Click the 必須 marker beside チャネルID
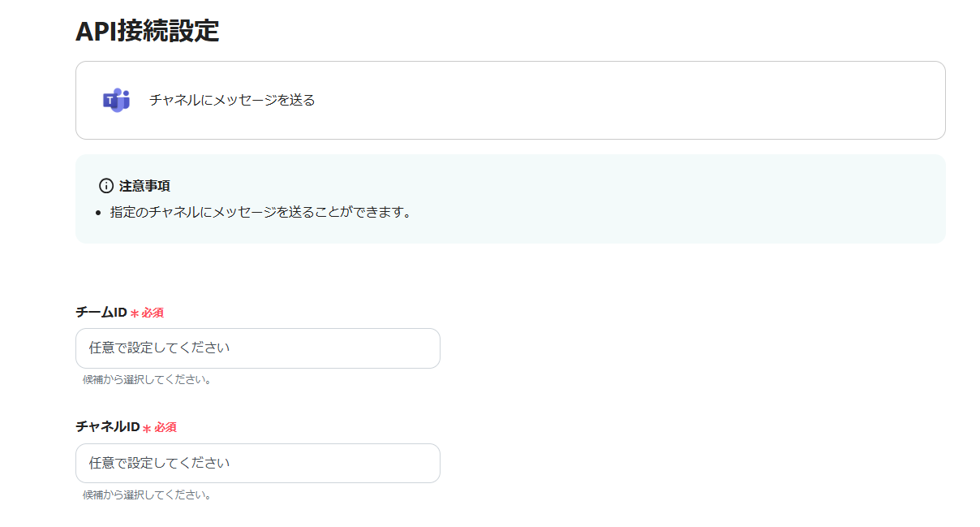980x527 pixels. click(x=165, y=428)
